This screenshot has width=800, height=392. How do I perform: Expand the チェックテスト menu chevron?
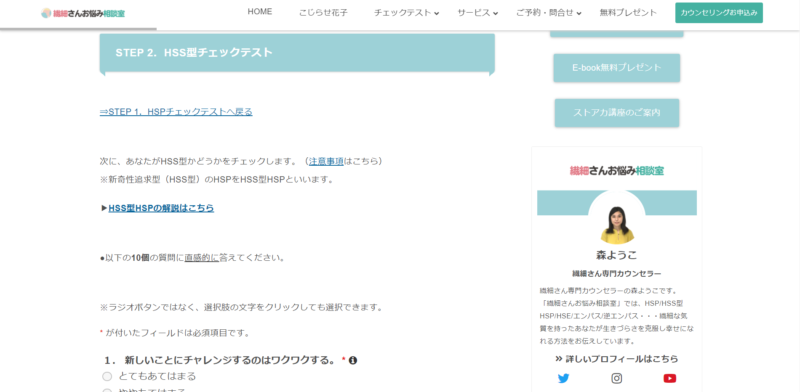tap(437, 13)
